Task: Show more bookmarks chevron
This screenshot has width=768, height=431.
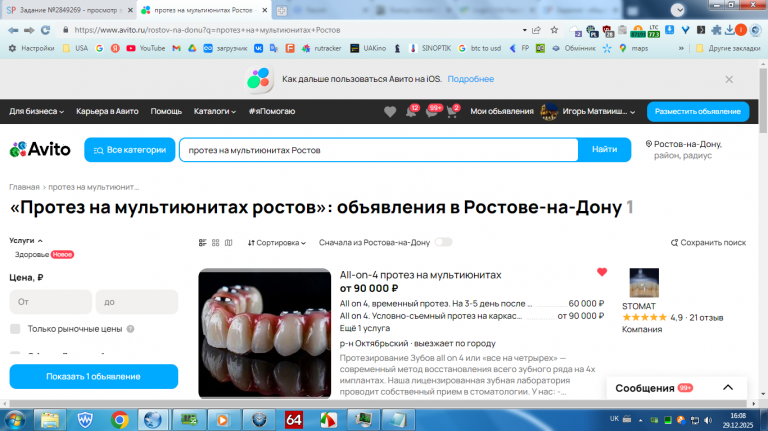Action: [681, 48]
